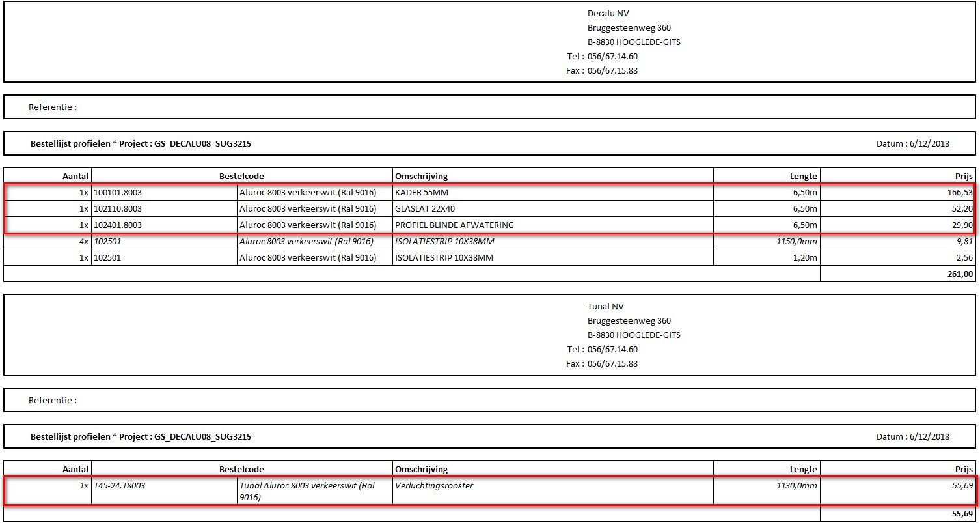The width and height of the screenshot is (980, 523).
Task: Click the "Referentie :" label below Decalu address
Action: [53, 107]
